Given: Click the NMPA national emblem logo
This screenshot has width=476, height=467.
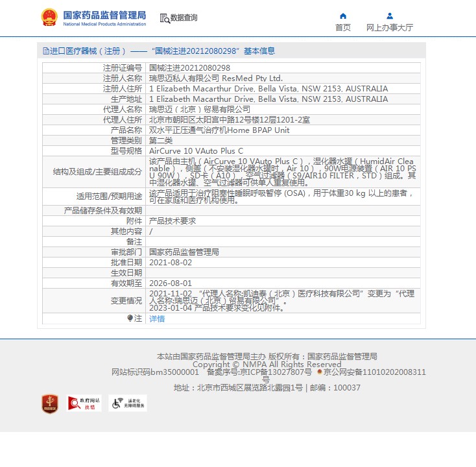Looking at the screenshot, I should click(x=49, y=17).
